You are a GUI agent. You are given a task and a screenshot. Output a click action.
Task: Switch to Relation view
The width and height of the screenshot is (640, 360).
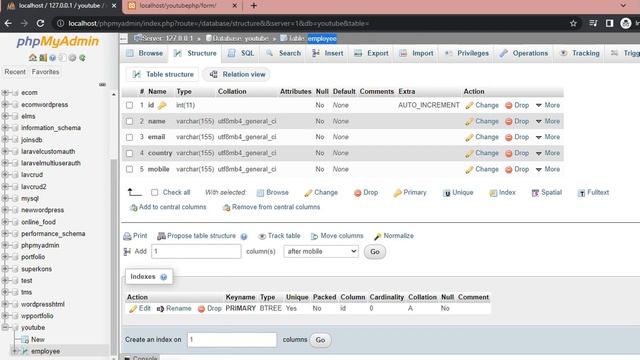point(237,74)
